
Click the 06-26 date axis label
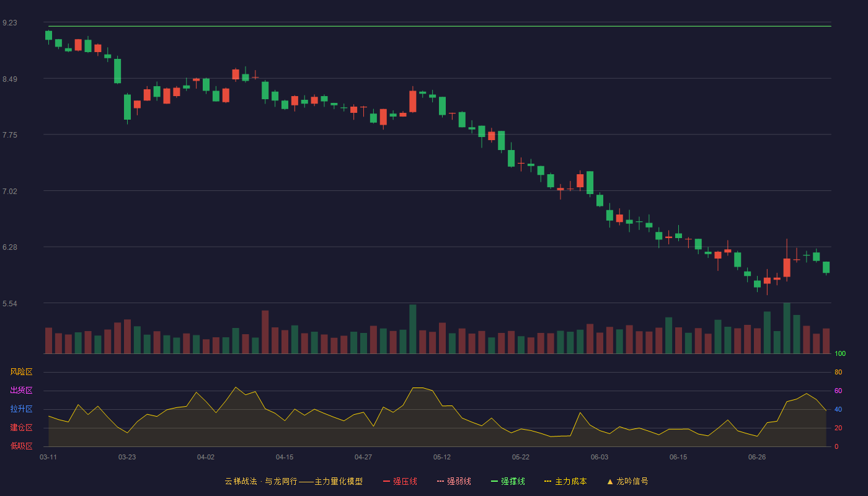pos(757,457)
